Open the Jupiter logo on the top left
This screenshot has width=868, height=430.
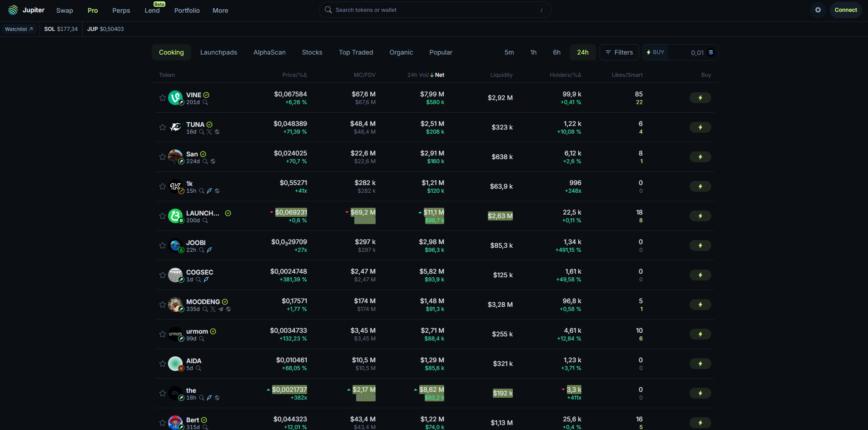[12, 10]
